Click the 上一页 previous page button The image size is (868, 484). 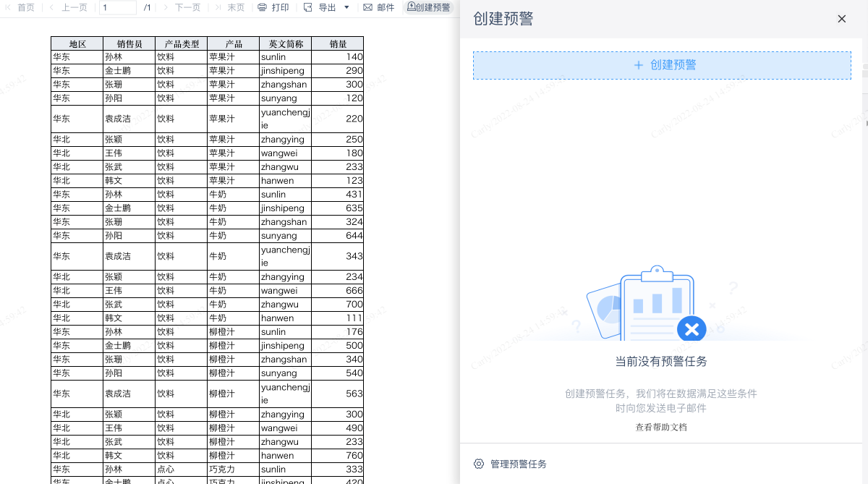68,7
